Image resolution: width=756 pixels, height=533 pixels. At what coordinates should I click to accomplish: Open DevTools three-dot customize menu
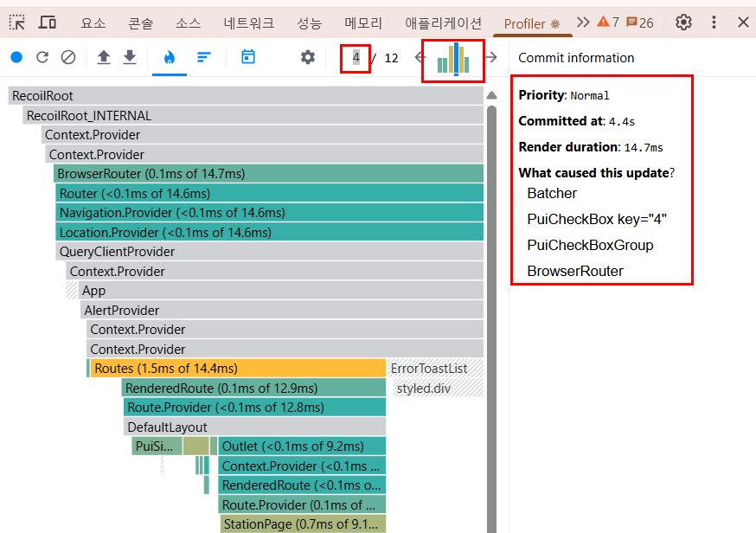[x=714, y=22]
